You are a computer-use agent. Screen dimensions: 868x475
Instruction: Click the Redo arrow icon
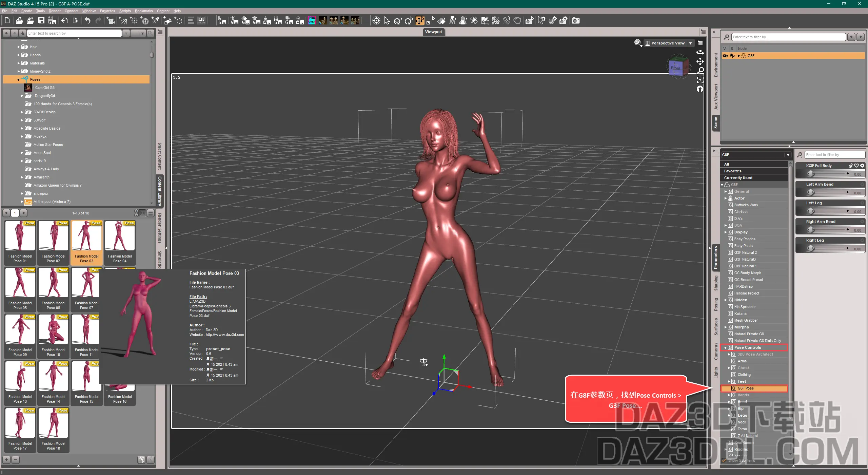[98, 21]
